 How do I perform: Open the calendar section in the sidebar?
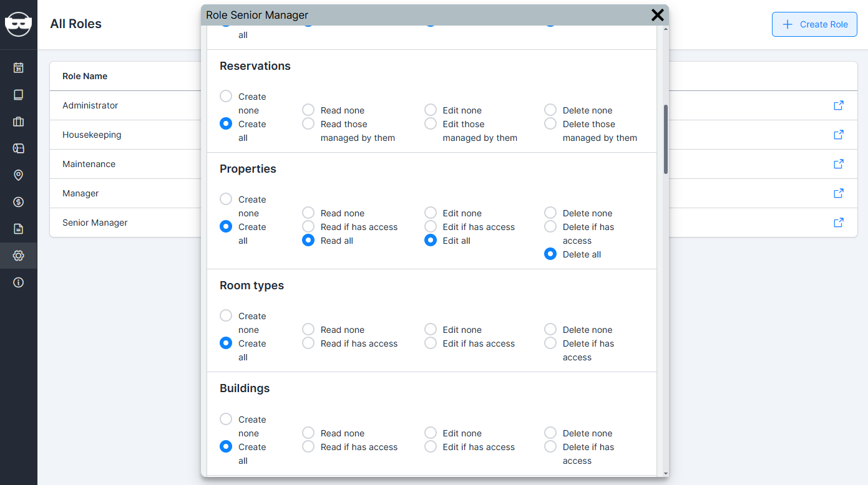[18, 67]
